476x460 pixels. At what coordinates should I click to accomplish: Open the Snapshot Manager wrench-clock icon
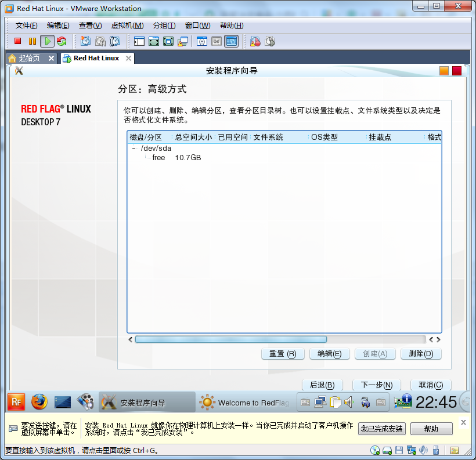click(x=115, y=41)
